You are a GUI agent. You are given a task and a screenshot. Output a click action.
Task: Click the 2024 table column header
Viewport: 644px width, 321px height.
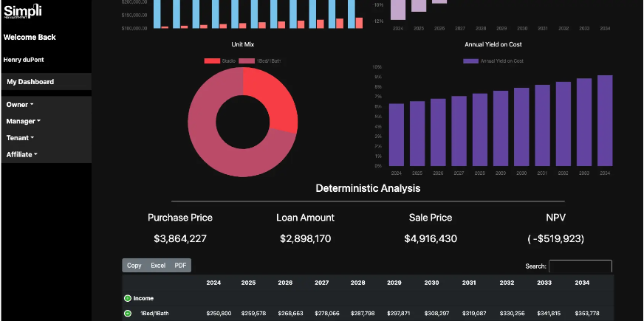[x=213, y=283]
